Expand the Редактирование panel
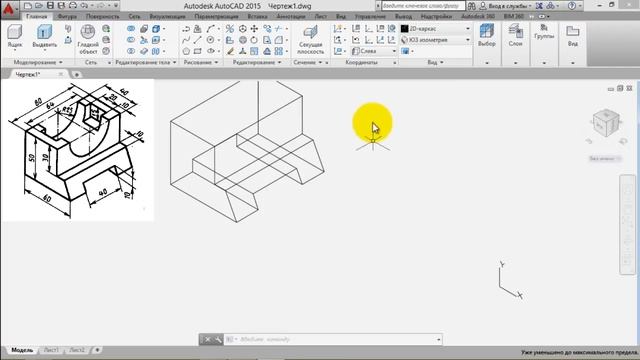The width and height of the screenshot is (640, 360). coord(257,62)
